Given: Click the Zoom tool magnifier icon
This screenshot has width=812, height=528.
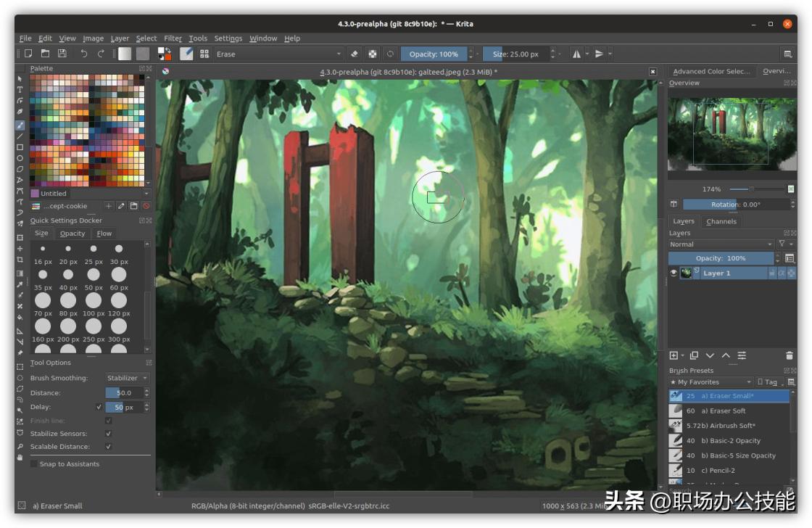Looking at the screenshot, I should click(20, 446).
